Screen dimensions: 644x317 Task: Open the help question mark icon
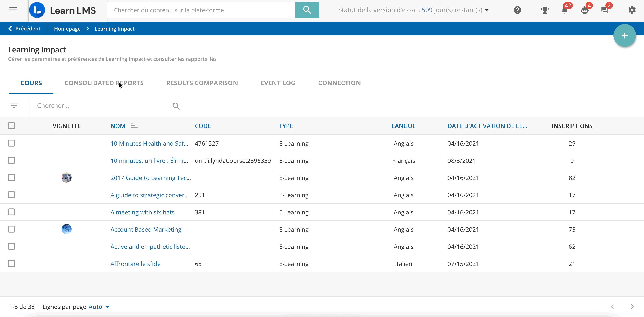[517, 10]
